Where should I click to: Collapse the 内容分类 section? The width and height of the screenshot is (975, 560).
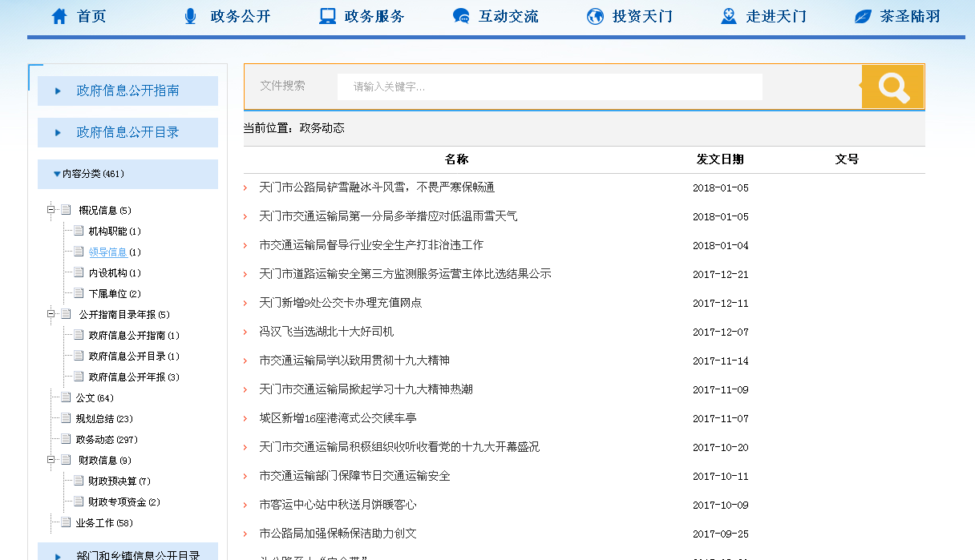click(x=57, y=174)
